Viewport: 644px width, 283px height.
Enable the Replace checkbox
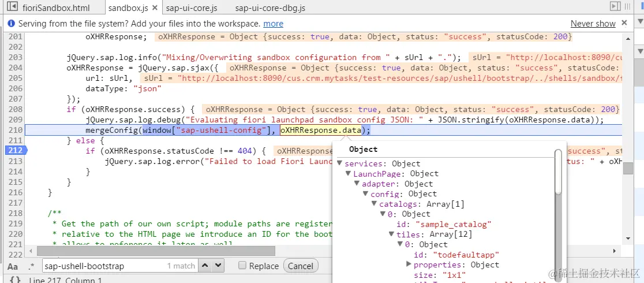pos(242,266)
